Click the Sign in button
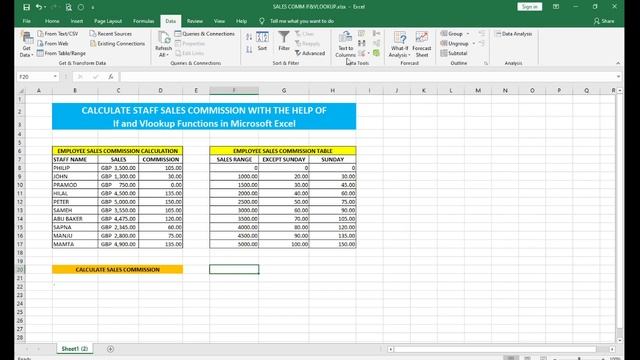 pos(529,7)
